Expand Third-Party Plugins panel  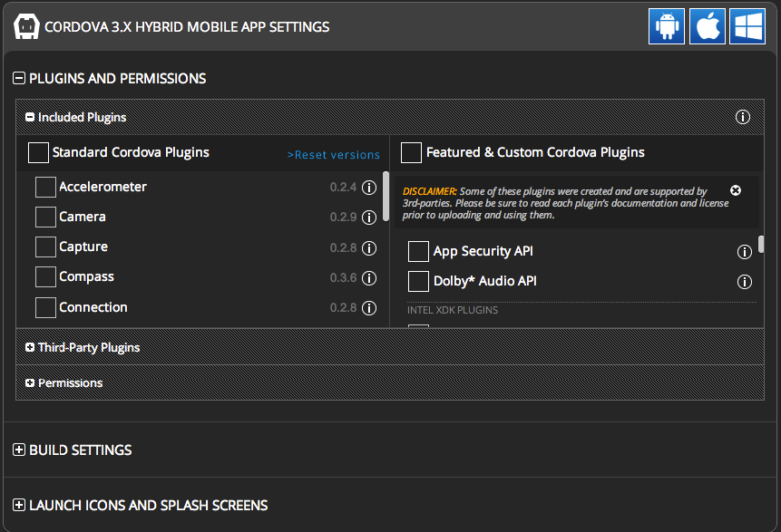30,347
